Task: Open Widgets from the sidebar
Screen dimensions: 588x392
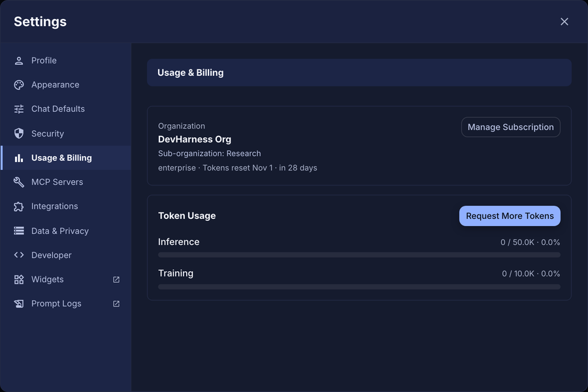Action: coord(66,280)
